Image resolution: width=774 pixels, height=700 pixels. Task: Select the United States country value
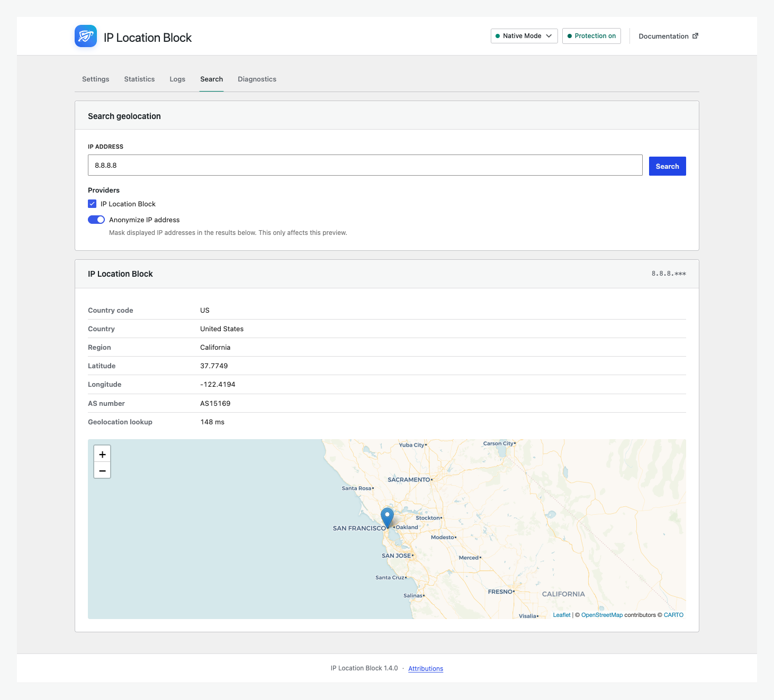(222, 329)
